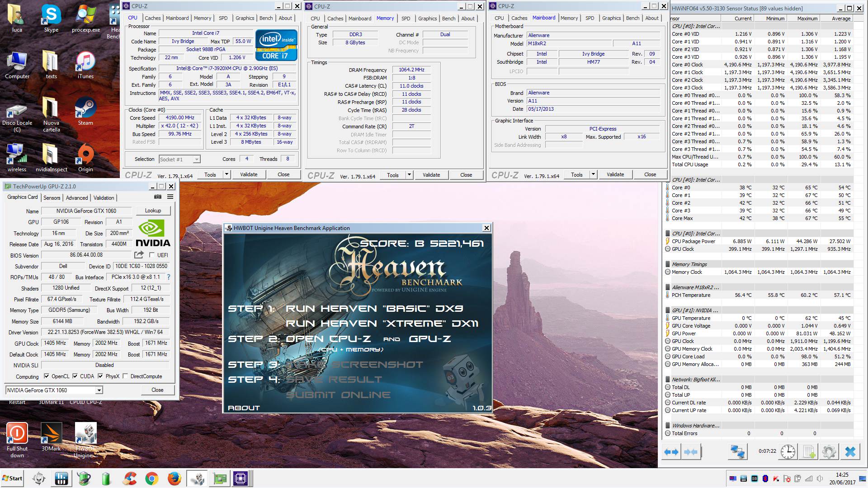Click taskbar clock showing 14:25

click(842, 479)
